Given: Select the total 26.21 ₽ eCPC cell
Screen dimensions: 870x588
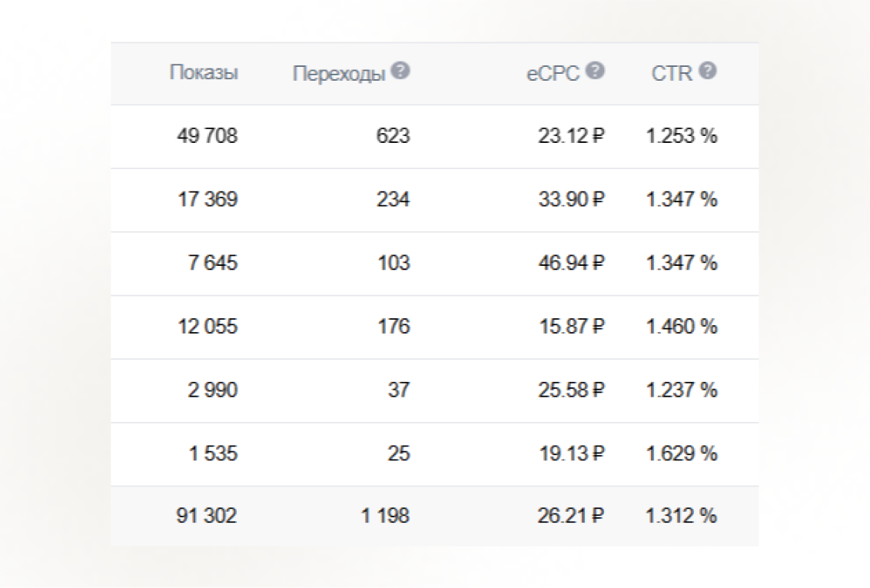Looking at the screenshot, I should click(x=571, y=516).
